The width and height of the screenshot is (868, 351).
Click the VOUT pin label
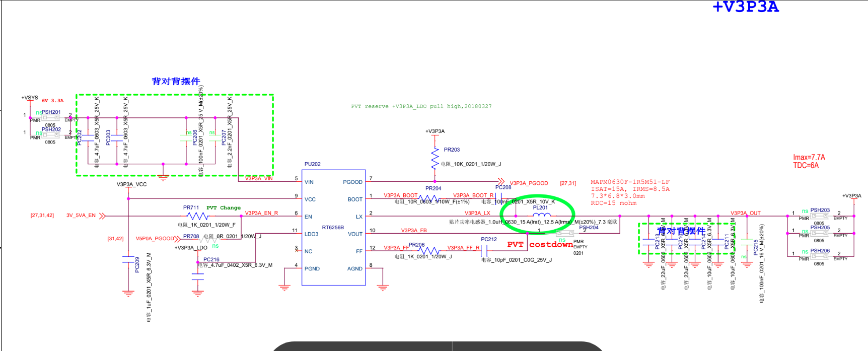click(355, 234)
